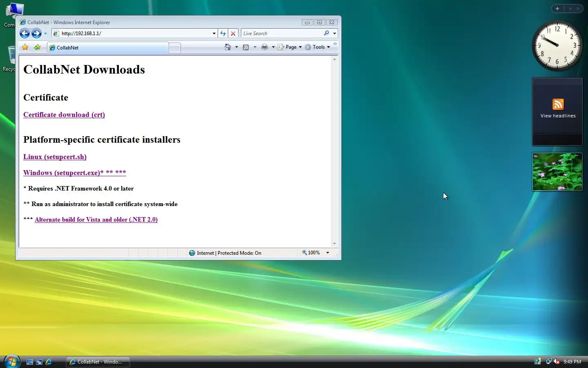This screenshot has height=368, width=588.
Task: Maximize the Internet Explorer window
Action: (x=319, y=22)
